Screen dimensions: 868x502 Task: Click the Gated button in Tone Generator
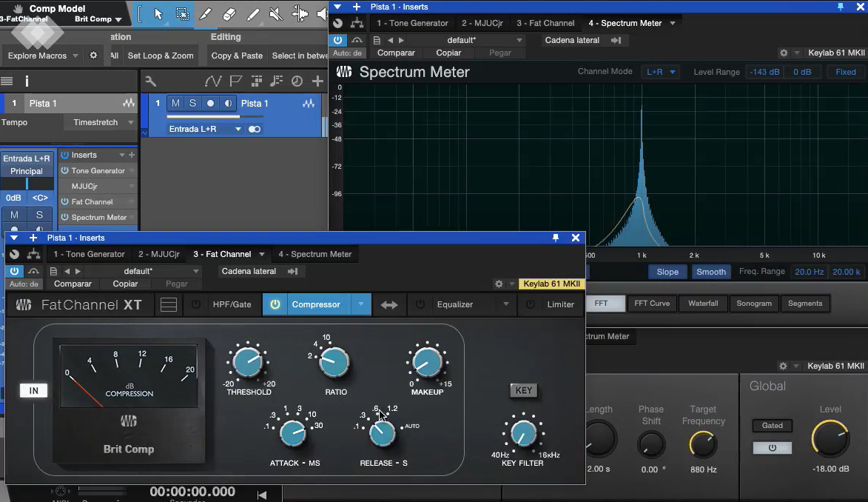click(x=773, y=426)
